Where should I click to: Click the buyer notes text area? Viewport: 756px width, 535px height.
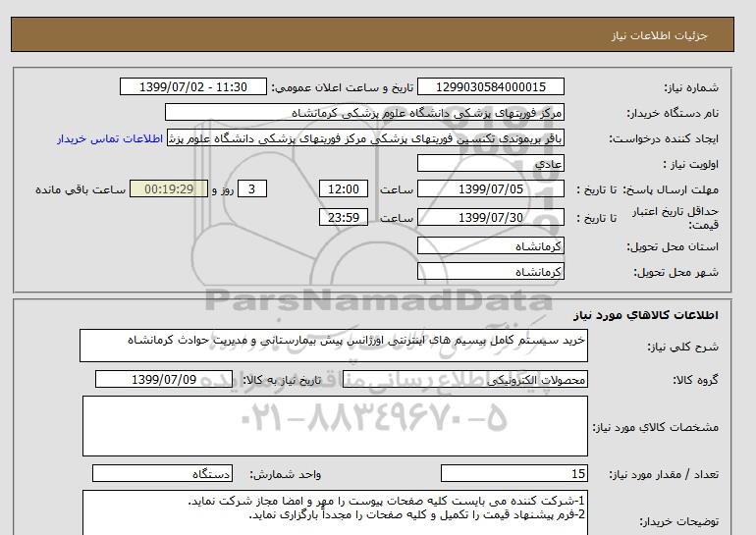[x=335, y=512]
